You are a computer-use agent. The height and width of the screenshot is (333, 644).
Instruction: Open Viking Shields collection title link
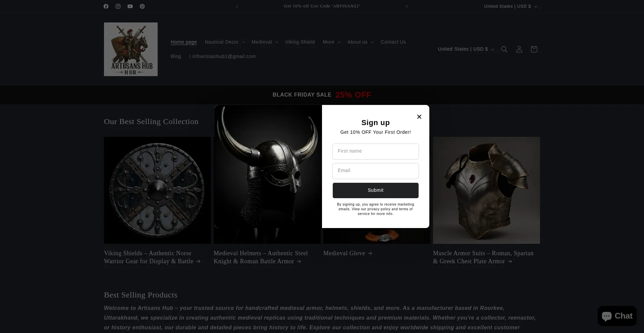(x=152, y=257)
